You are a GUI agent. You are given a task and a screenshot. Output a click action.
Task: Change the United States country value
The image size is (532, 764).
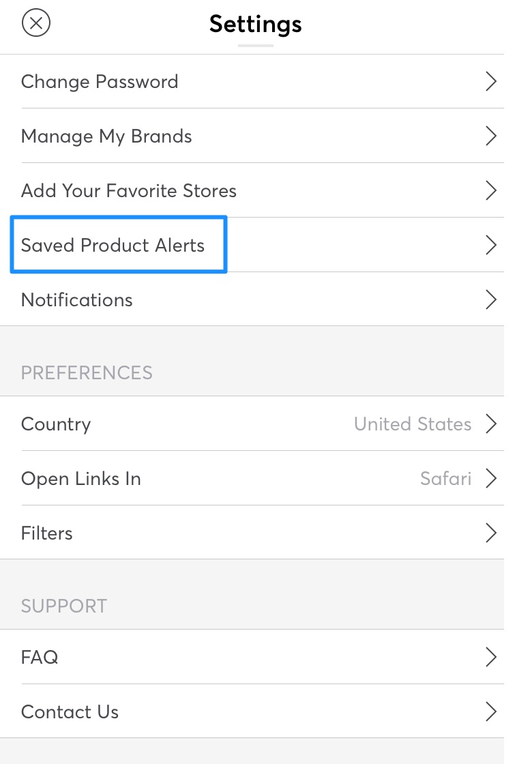tap(413, 424)
